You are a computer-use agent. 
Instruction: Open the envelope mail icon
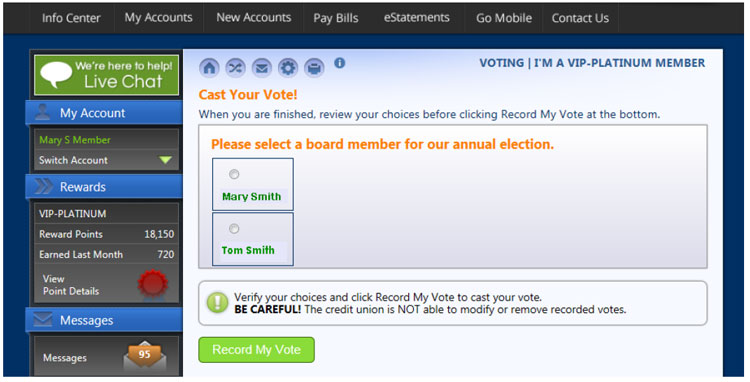click(261, 68)
